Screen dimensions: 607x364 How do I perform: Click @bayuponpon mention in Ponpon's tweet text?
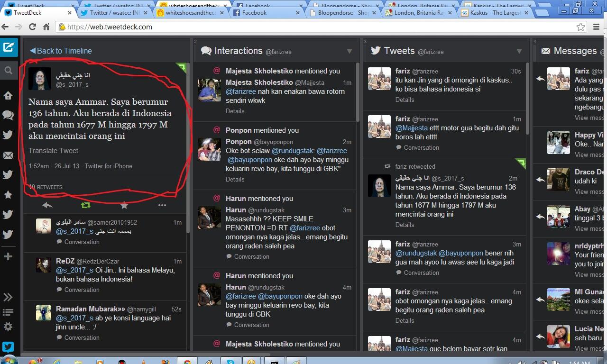(x=250, y=160)
